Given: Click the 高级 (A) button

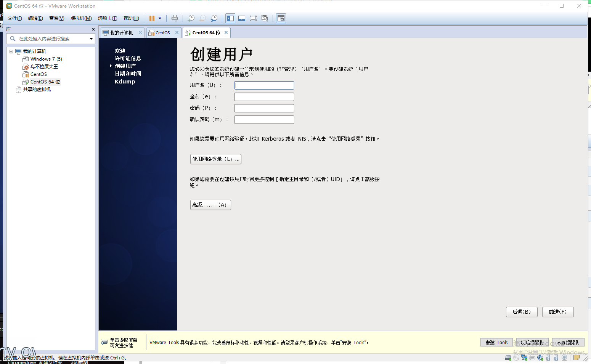Looking at the screenshot, I should [x=210, y=205].
